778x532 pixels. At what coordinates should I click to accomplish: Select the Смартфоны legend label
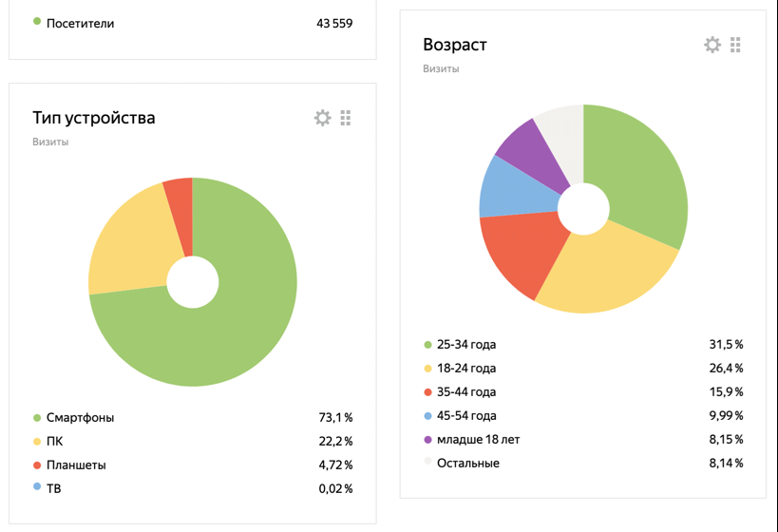[80, 417]
